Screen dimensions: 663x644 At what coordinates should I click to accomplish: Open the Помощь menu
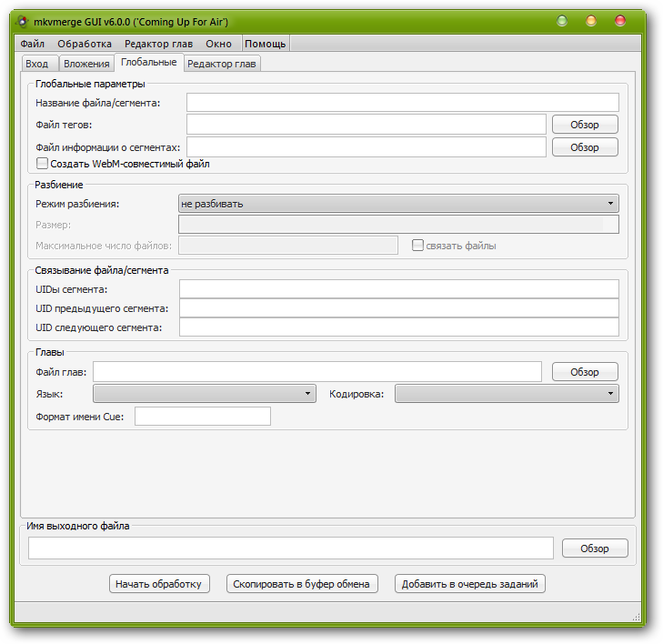click(266, 44)
